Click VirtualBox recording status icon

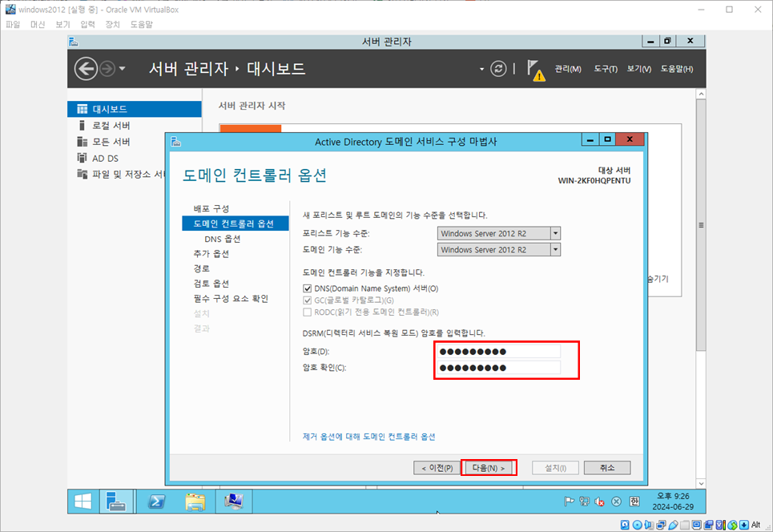point(708,525)
